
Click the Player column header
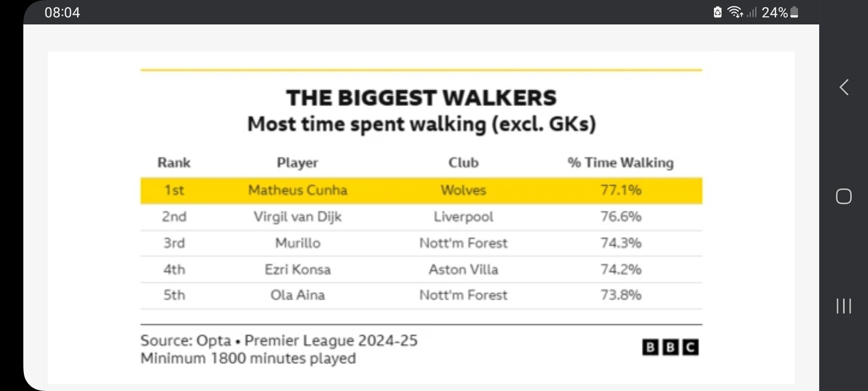[297, 162]
